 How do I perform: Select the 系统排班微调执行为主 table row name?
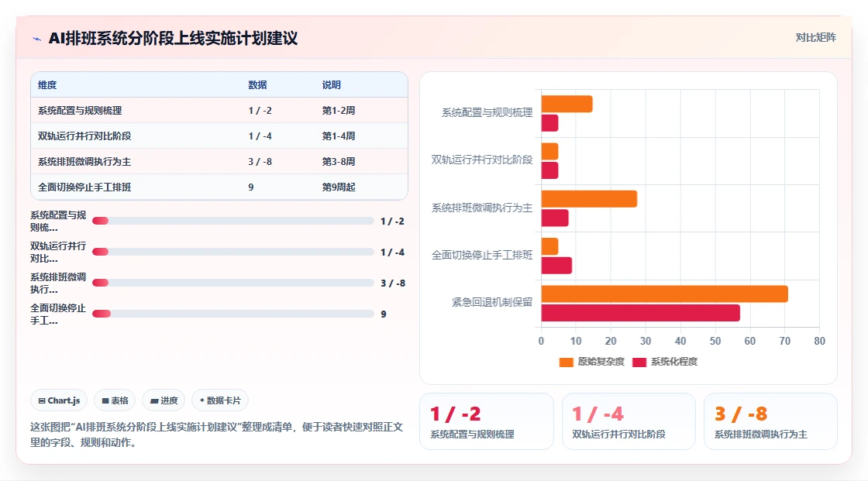(x=84, y=162)
